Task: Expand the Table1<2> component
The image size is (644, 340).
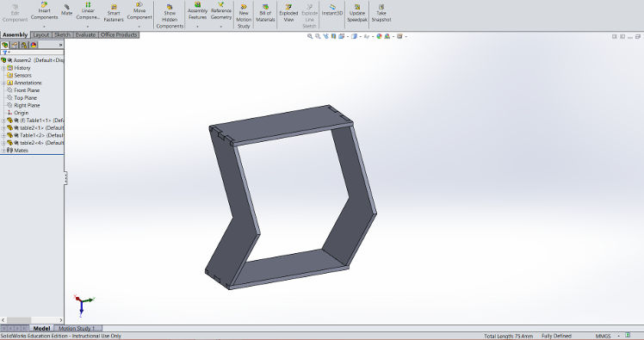Action: pyautogui.click(x=3, y=135)
